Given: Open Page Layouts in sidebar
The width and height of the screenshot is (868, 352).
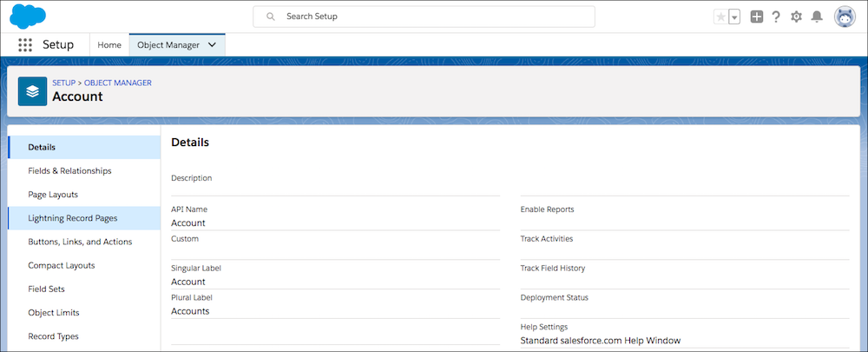Looking at the screenshot, I should coord(84,195).
